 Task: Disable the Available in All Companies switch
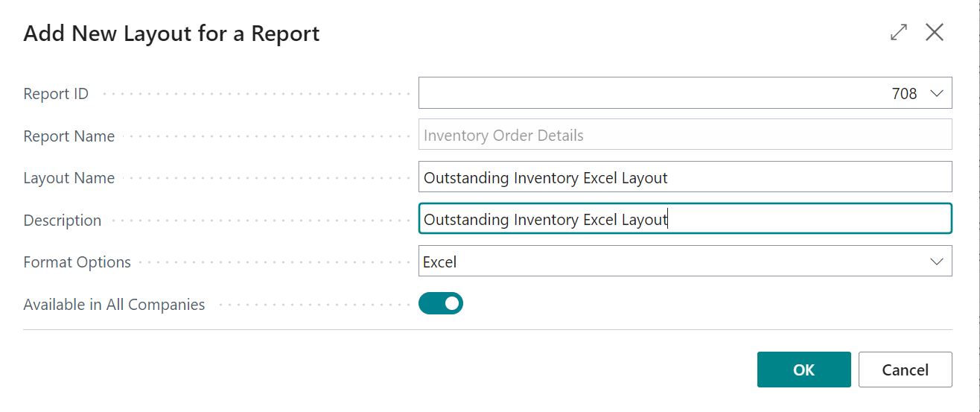point(441,303)
